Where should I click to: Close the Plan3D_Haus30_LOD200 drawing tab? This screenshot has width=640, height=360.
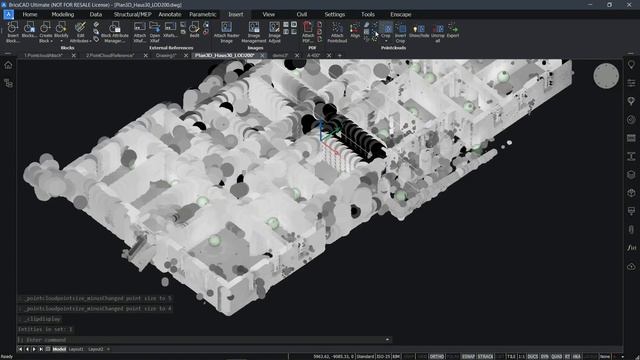[262, 56]
